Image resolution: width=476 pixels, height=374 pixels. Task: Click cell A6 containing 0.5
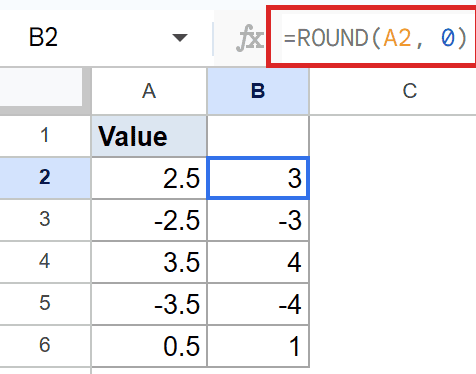pyautogui.click(x=149, y=346)
